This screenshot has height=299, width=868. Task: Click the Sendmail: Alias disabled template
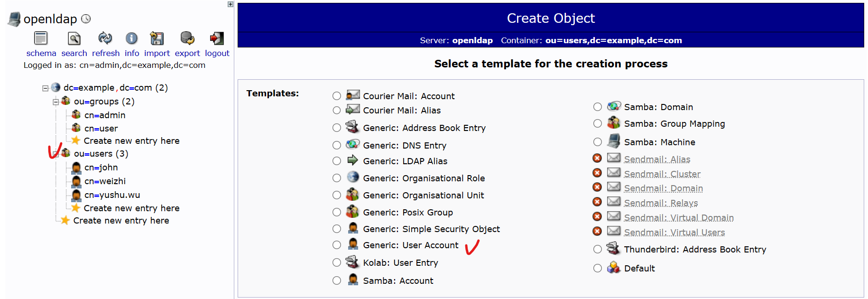[x=657, y=159]
